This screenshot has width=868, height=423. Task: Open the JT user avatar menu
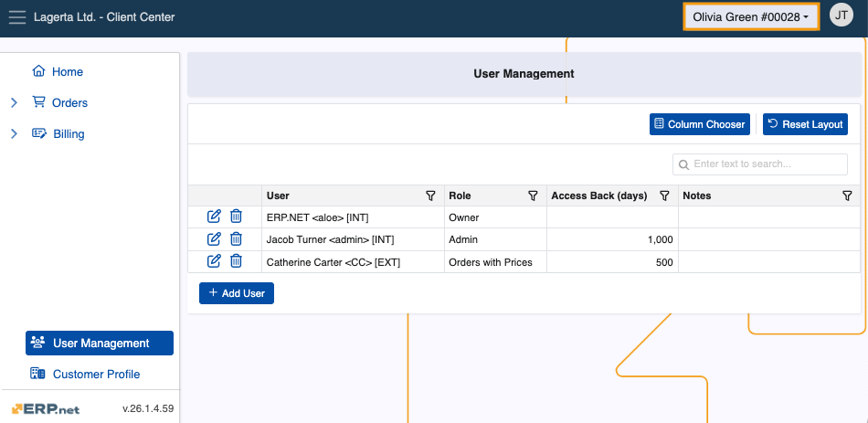pos(841,15)
